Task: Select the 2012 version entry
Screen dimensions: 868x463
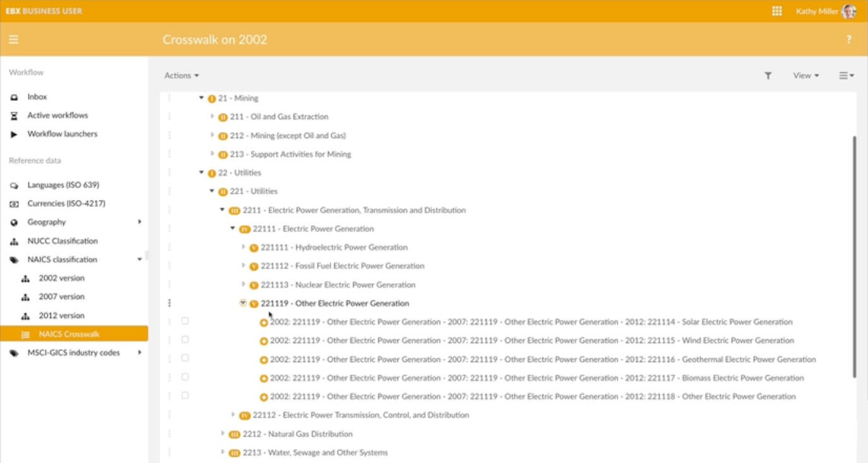Action: (61, 315)
